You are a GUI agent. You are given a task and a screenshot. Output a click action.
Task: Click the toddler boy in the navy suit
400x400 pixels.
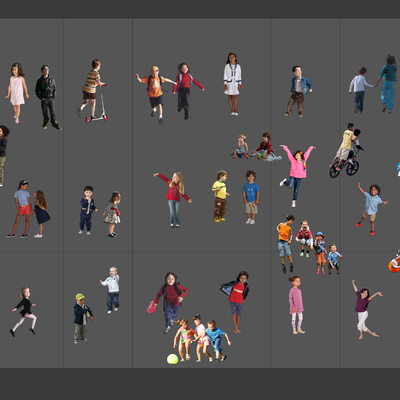[87, 210]
